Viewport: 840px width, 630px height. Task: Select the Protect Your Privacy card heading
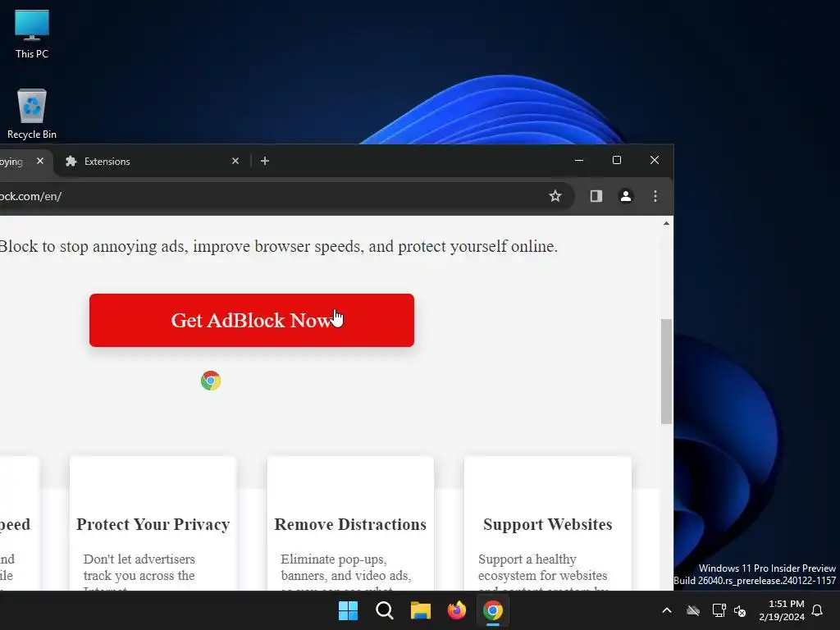(x=153, y=524)
